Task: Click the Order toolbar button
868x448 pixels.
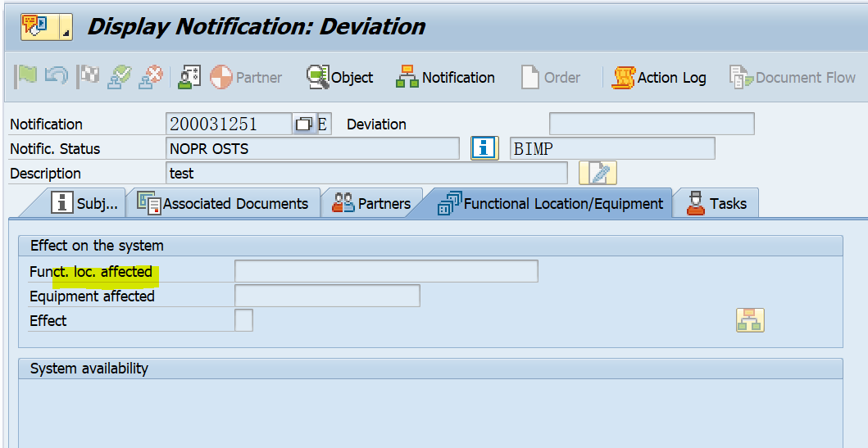Action: click(x=550, y=78)
